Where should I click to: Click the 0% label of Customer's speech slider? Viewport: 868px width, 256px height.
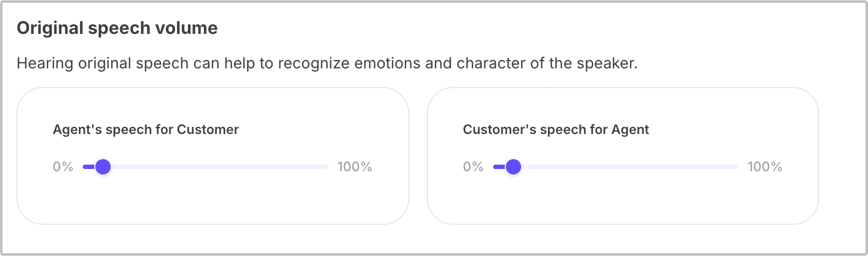point(473,167)
